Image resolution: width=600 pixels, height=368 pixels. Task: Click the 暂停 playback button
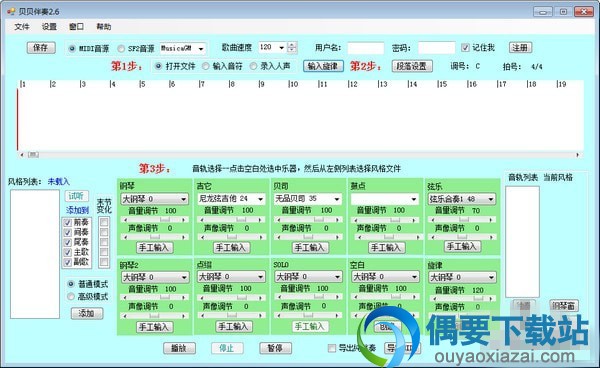pos(276,348)
